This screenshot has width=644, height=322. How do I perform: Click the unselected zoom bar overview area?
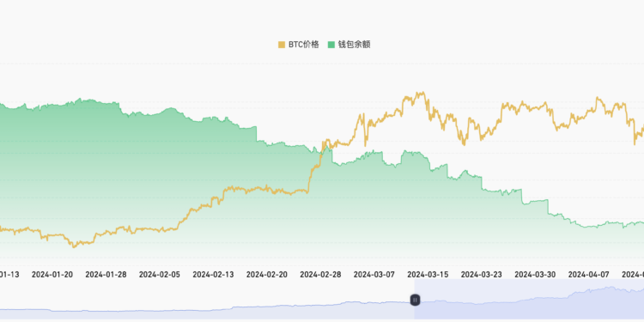pos(208,299)
